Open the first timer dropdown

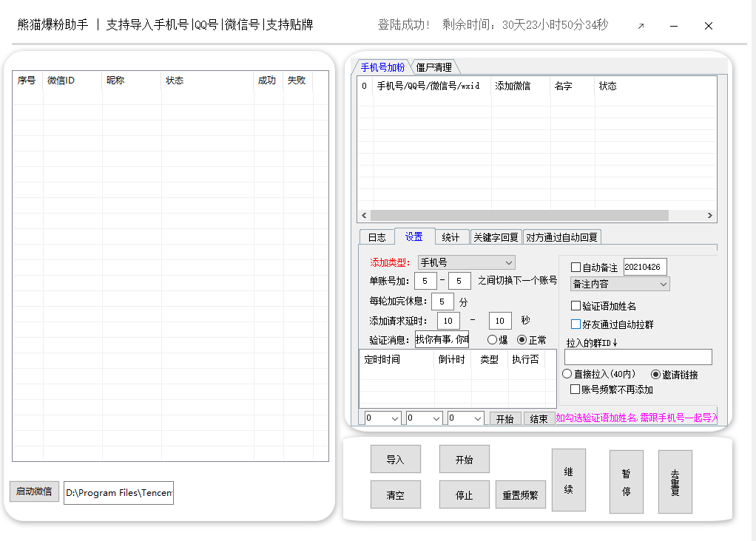tap(382, 418)
